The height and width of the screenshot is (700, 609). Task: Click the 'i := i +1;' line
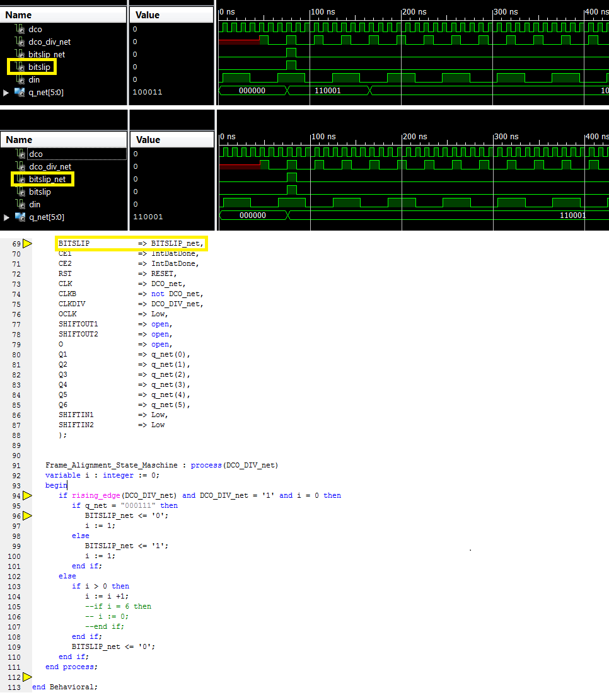(x=107, y=596)
